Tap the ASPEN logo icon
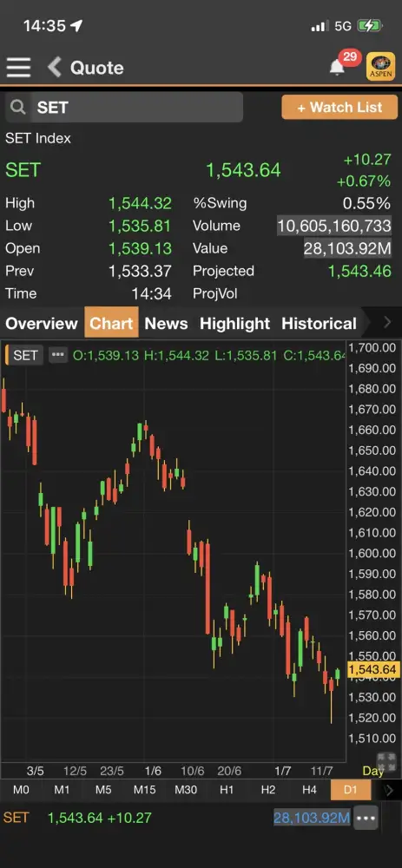Image resolution: width=402 pixels, height=868 pixels. tap(381, 67)
